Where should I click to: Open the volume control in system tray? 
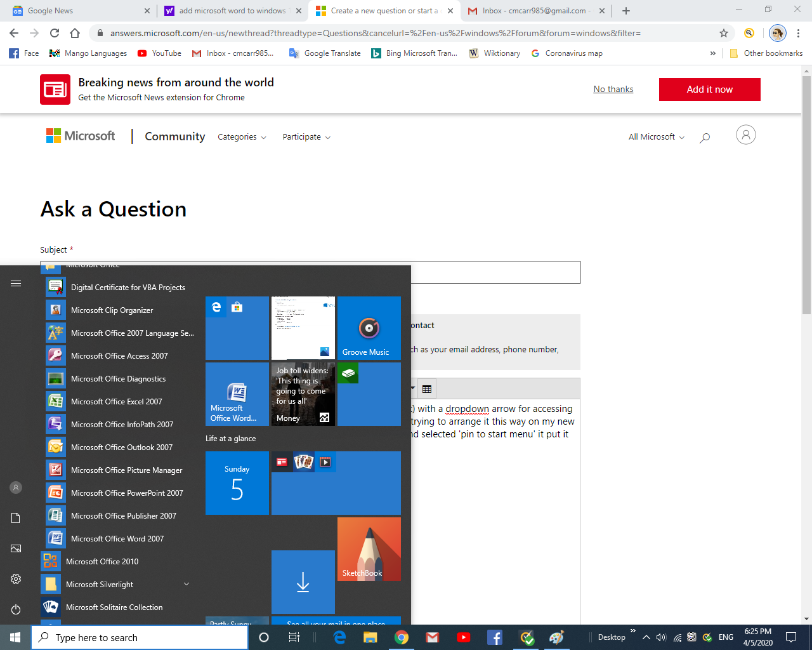pyautogui.click(x=661, y=637)
